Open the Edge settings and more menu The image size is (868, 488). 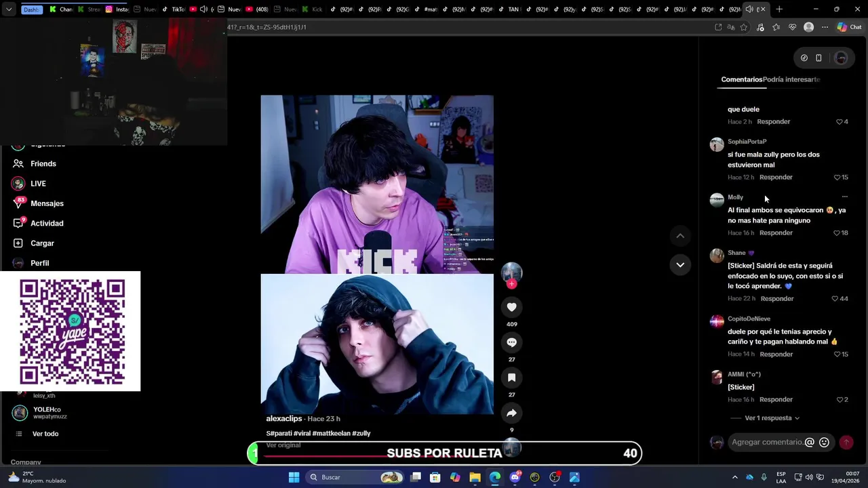coord(825,27)
